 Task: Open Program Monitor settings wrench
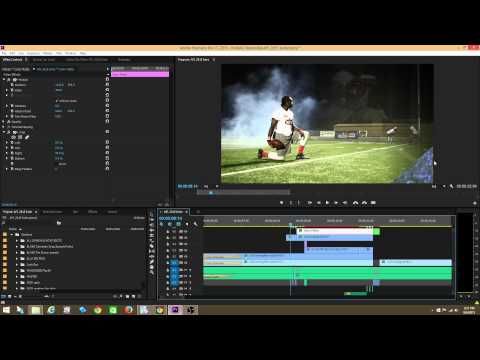coord(451,186)
